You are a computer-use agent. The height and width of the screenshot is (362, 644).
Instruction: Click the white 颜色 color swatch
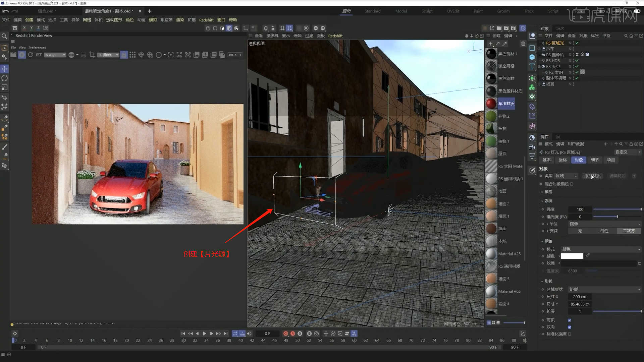point(572,256)
